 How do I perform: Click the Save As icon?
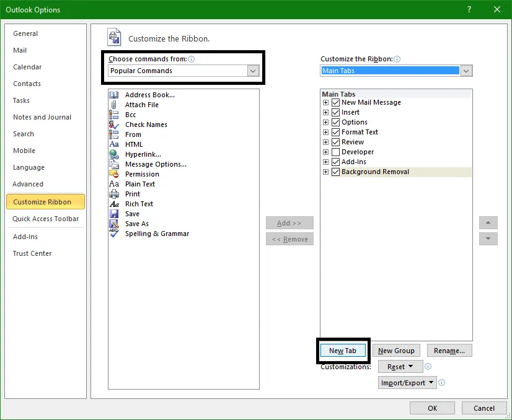point(113,224)
